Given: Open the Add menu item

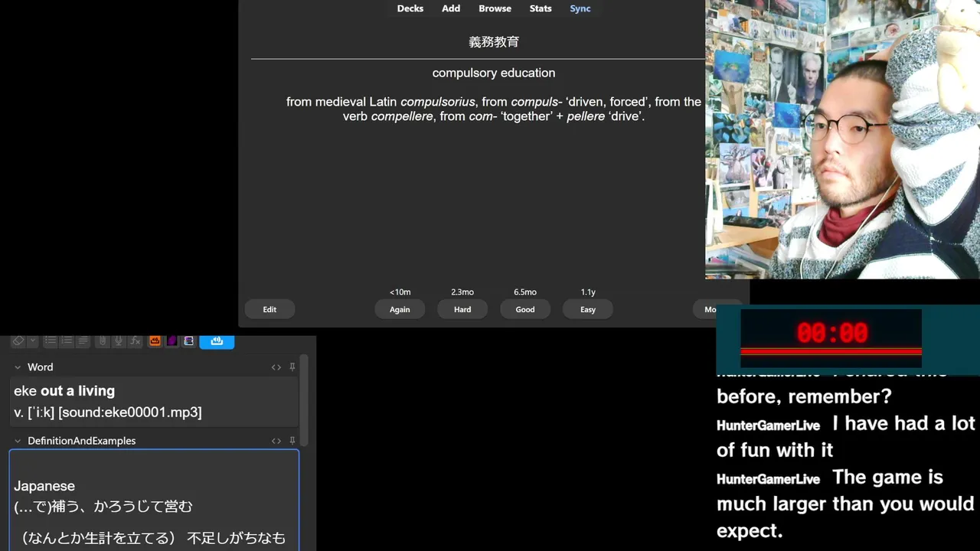Looking at the screenshot, I should (x=451, y=8).
